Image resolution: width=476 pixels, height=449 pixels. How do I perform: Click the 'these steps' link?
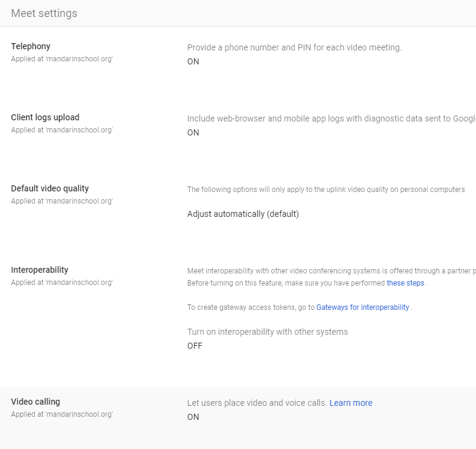[405, 283]
